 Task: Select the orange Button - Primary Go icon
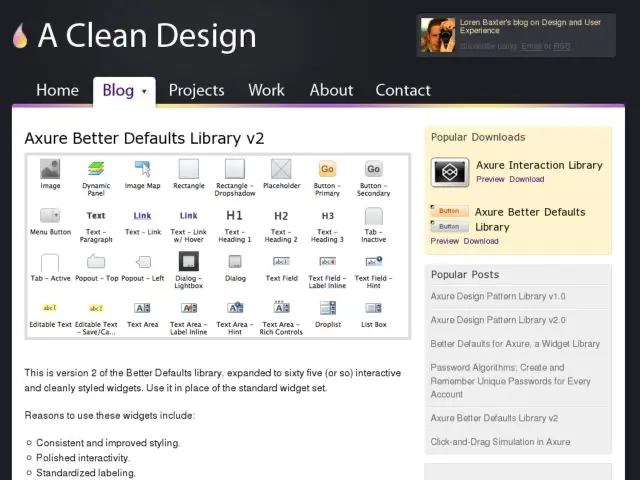tap(327, 169)
